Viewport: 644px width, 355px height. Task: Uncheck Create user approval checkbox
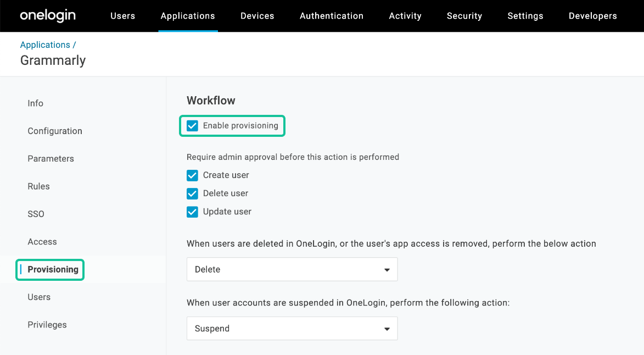tap(192, 175)
